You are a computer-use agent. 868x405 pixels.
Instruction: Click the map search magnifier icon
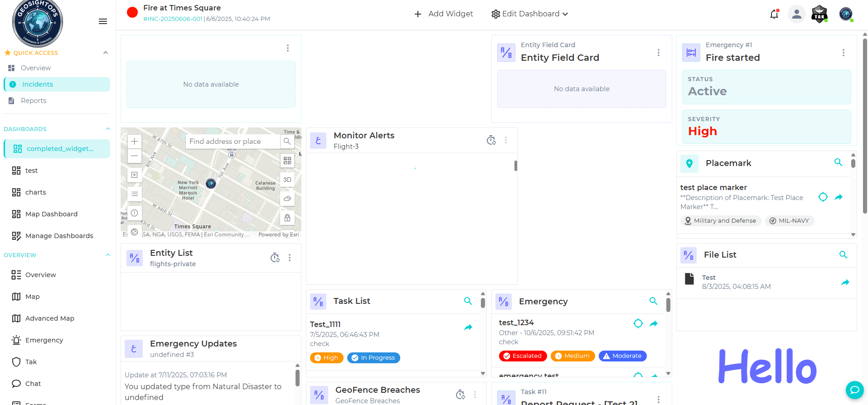pyautogui.click(x=287, y=142)
